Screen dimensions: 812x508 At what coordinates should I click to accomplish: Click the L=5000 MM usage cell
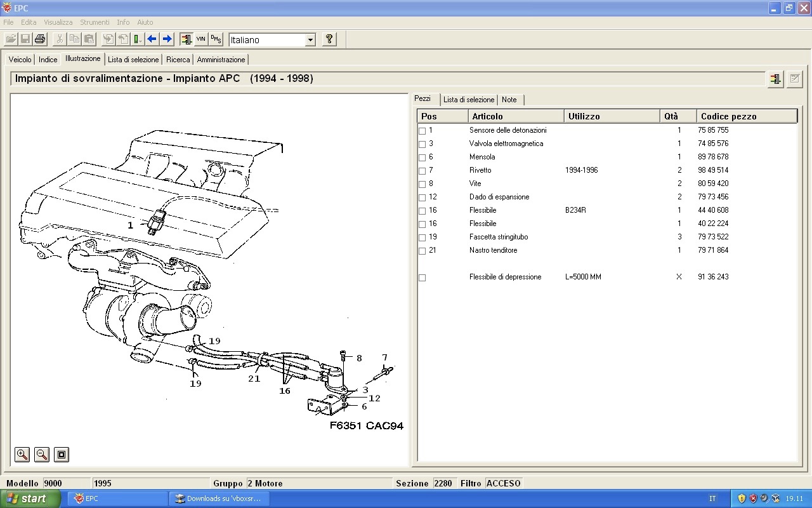pos(583,277)
